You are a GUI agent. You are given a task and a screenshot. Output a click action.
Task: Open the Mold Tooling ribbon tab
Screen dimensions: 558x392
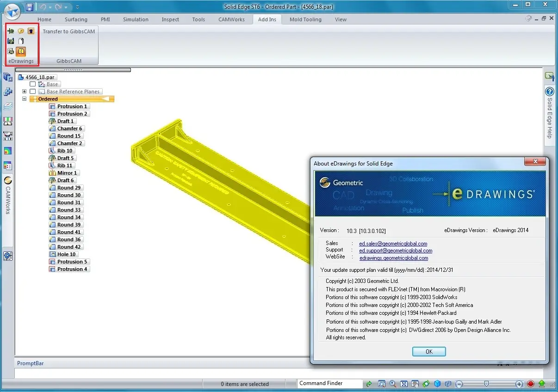pos(305,19)
